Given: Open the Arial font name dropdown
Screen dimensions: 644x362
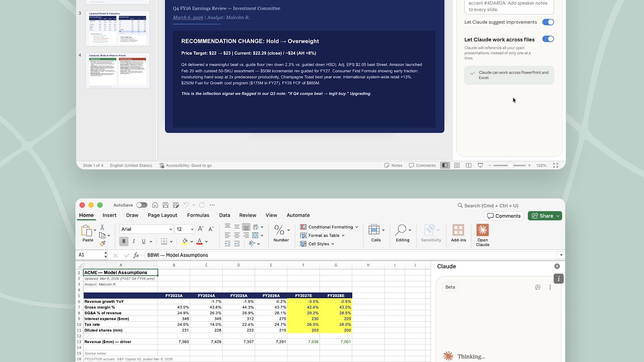Looking at the screenshot, I should click(171, 229).
